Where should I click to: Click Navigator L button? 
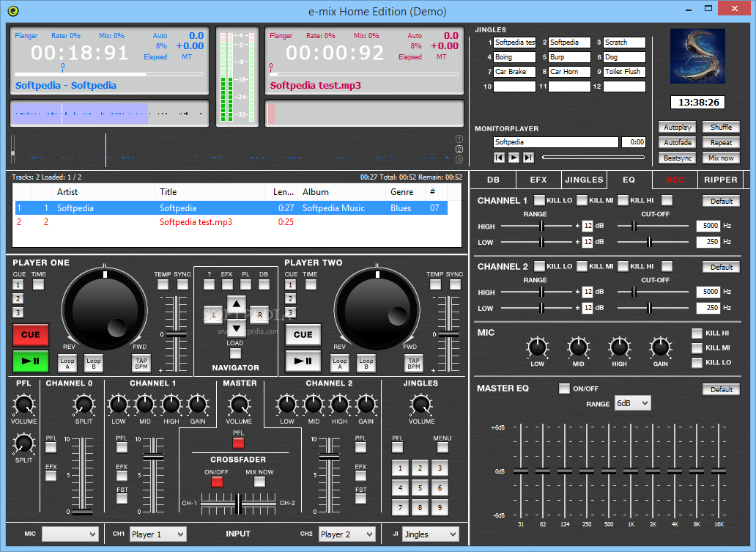click(214, 315)
